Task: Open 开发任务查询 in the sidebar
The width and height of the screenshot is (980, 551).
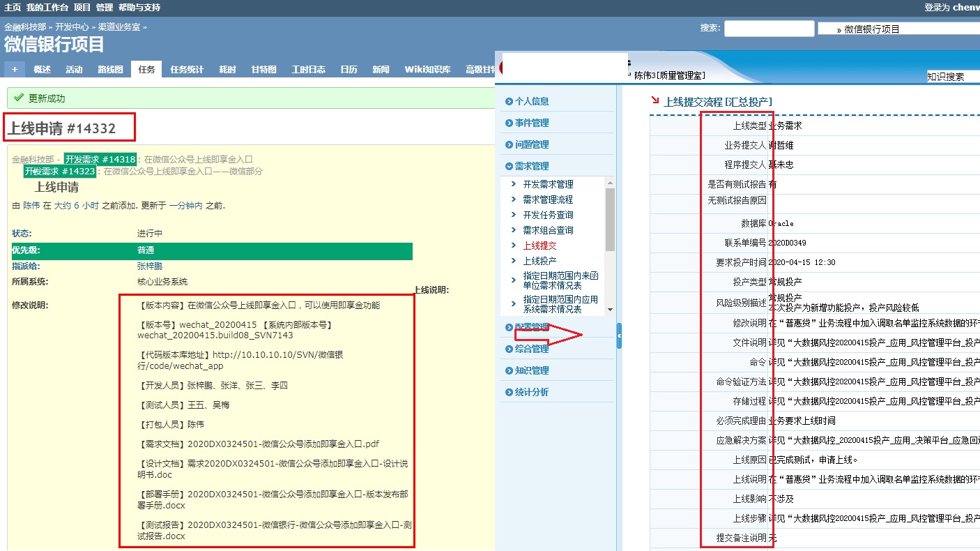Action: point(549,215)
